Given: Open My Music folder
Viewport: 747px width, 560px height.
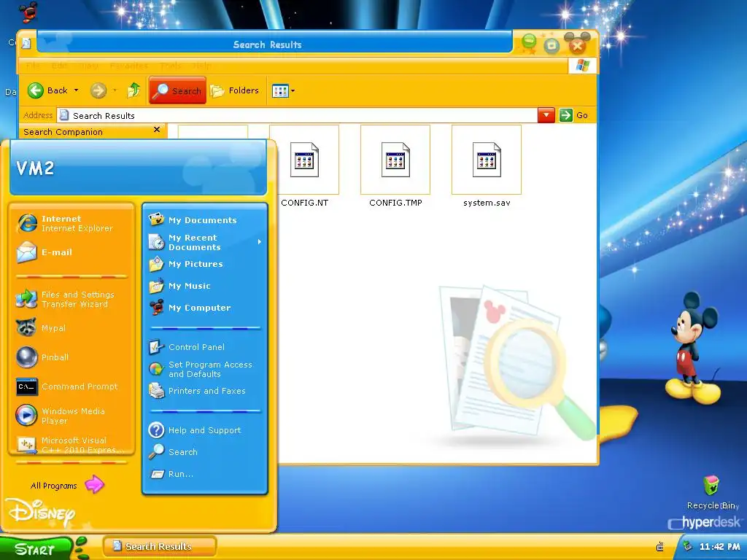Looking at the screenshot, I should coord(205,286).
